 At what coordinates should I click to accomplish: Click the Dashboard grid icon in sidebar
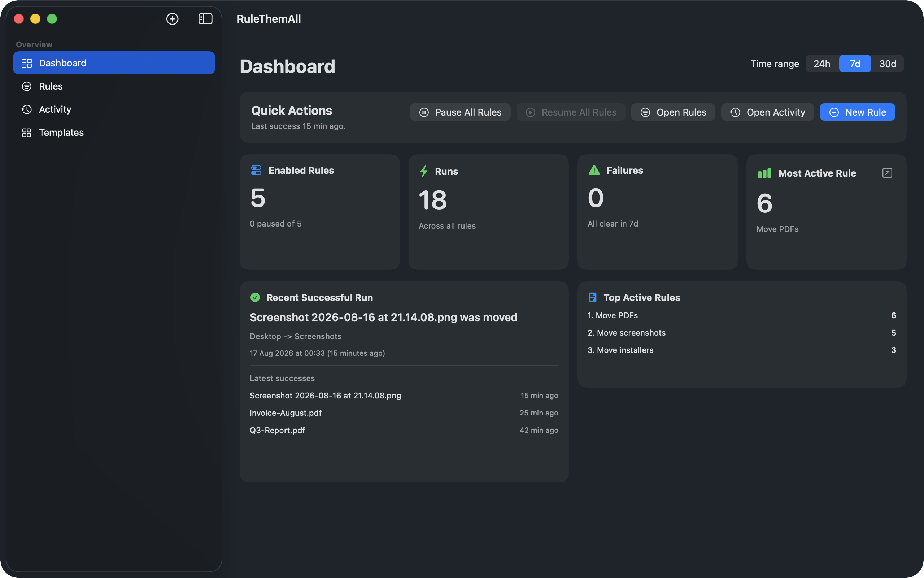tap(26, 63)
